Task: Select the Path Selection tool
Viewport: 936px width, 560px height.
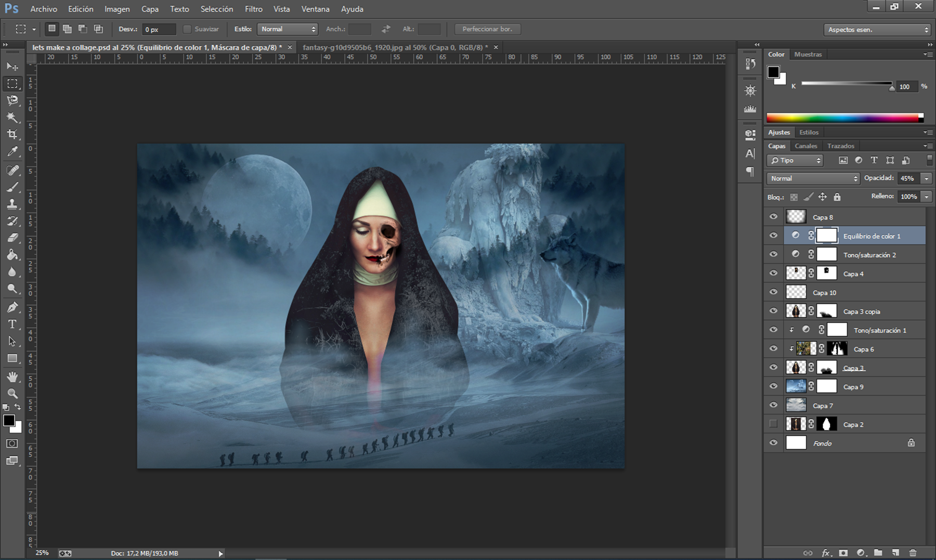Action: click(x=12, y=341)
